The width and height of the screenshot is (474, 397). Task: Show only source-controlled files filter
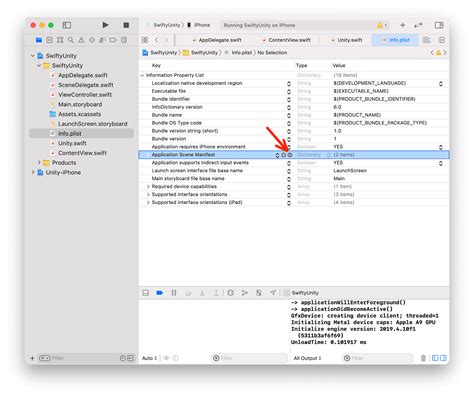[131, 358]
